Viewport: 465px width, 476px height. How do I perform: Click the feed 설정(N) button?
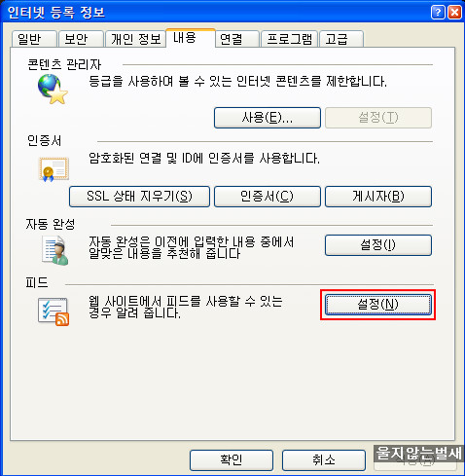coord(378,305)
